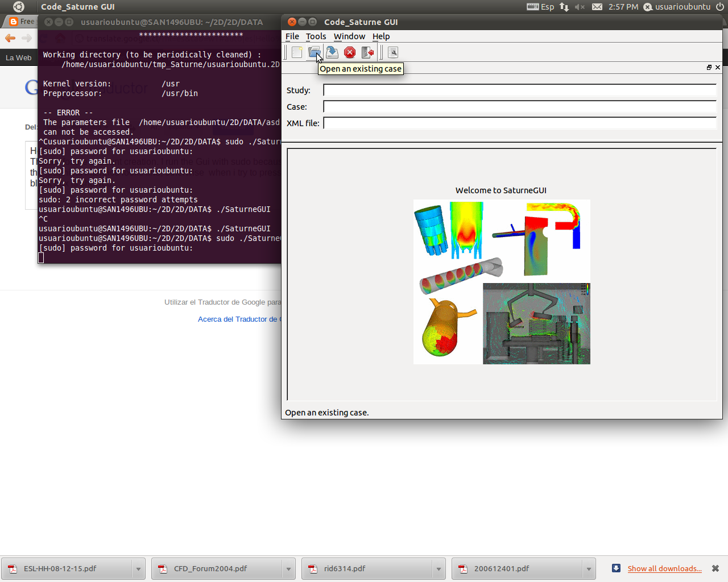Click the XML file input field
Viewport: 728px width, 582px height.
point(519,123)
